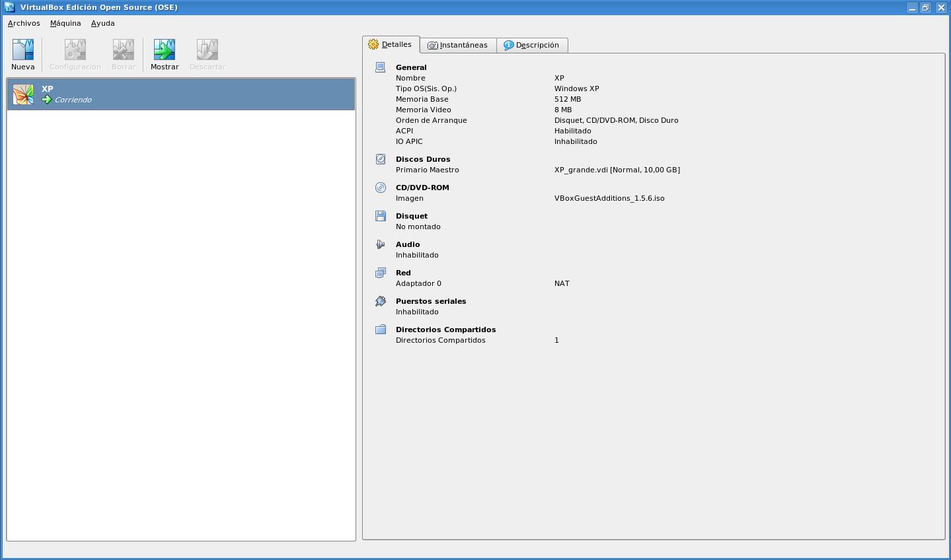The height and width of the screenshot is (560, 951).
Task: Switch to the Descripción tab
Action: tap(532, 45)
